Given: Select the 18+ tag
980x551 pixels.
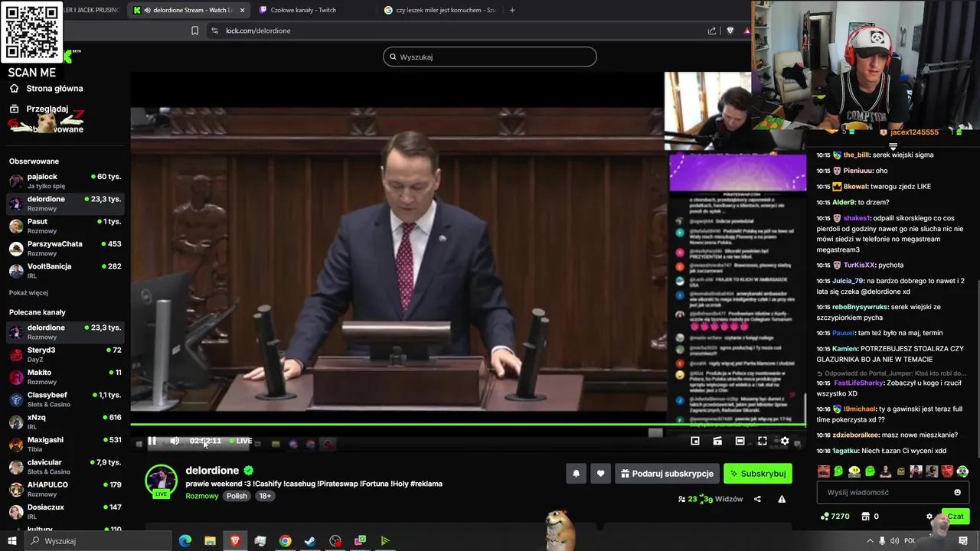Looking at the screenshot, I should point(265,496).
